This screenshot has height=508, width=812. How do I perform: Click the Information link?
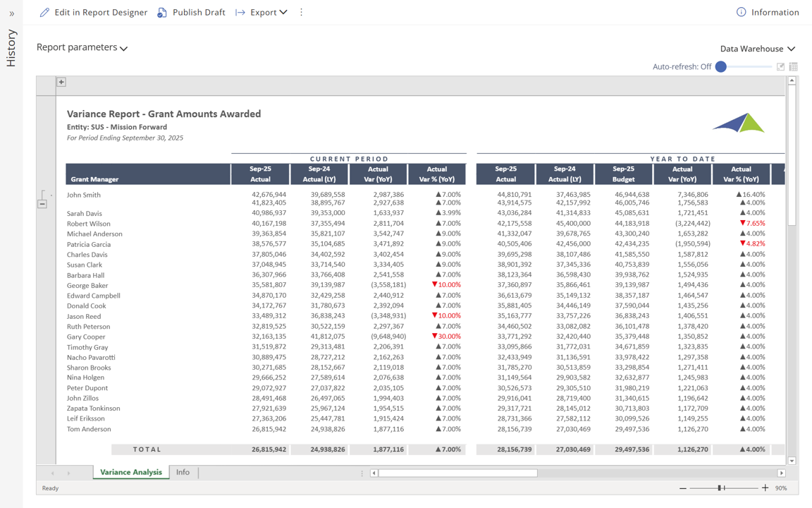pyautogui.click(x=775, y=13)
